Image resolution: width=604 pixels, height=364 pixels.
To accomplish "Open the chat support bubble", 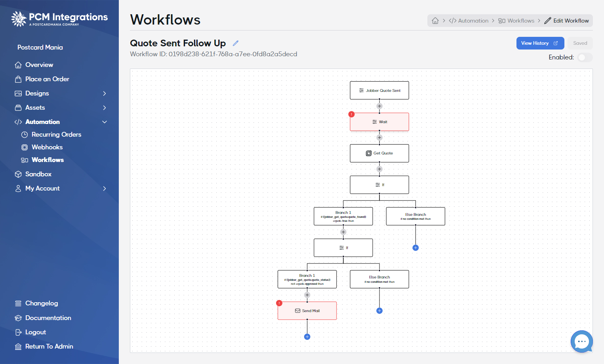I will (x=581, y=341).
